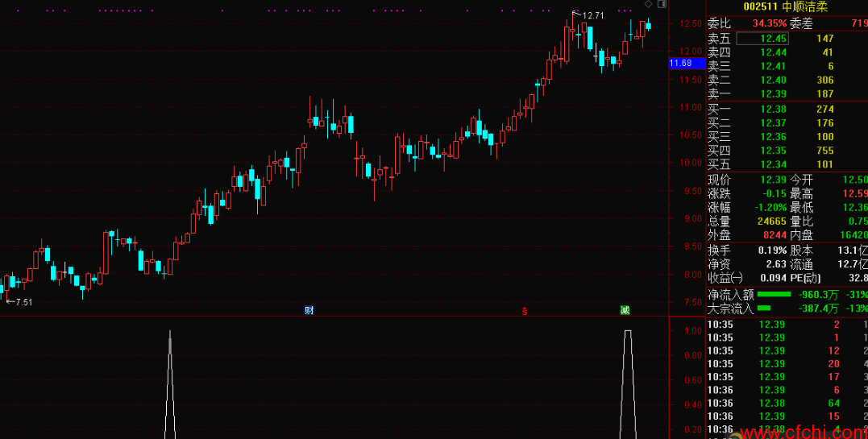Click the 总量 value 24665
Screen dimensions: 868x439
771,222
